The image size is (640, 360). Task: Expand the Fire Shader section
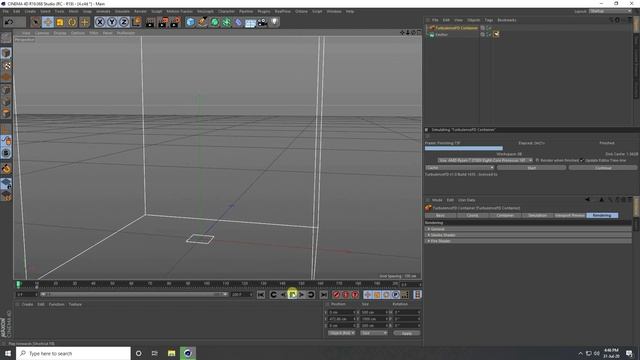(528, 241)
